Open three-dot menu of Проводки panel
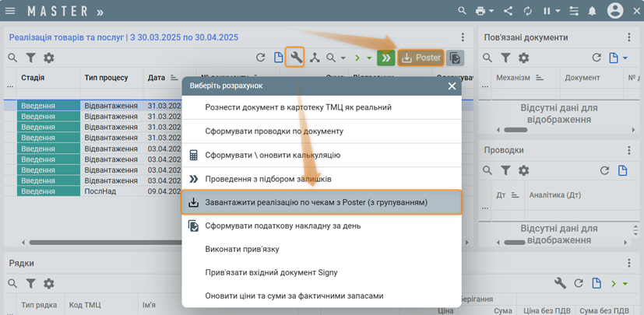Viewport: 644px width, 315px height. coord(628,151)
